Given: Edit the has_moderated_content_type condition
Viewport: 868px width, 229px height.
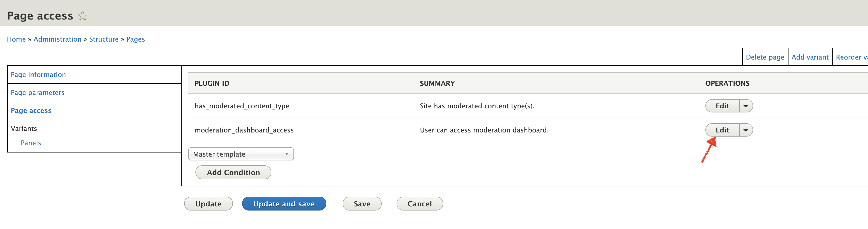Looking at the screenshot, I should pyautogui.click(x=722, y=106).
